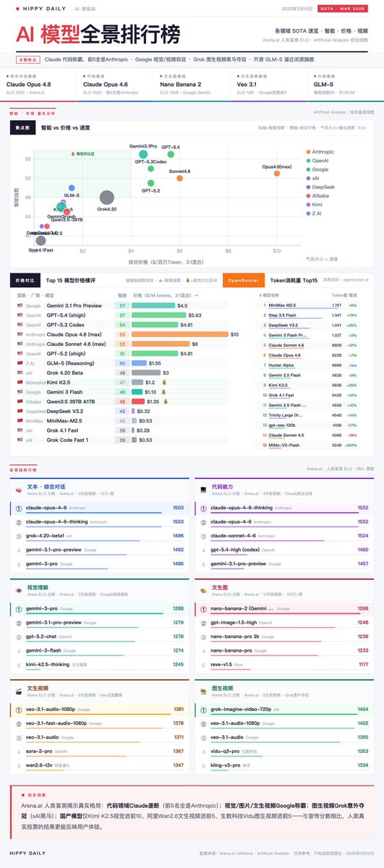Click kimi-k2.5-thinking in 视觉理解 ranking

(48, 663)
